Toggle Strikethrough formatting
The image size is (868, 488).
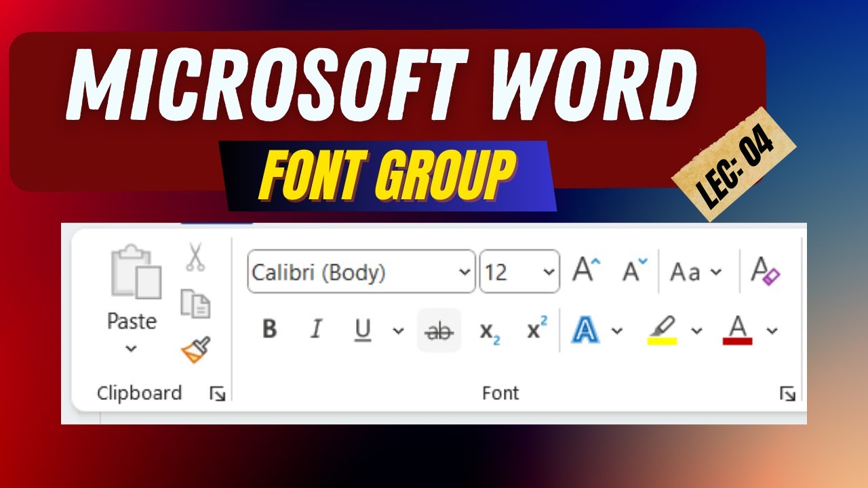[439, 331]
